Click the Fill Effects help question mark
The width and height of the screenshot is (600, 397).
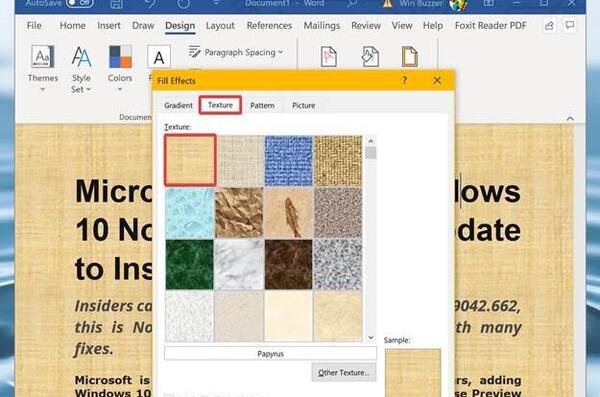point(404,80)
